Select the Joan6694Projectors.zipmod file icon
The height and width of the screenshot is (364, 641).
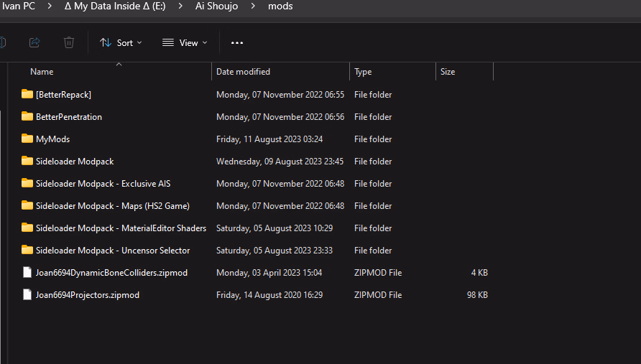point(27,295)
